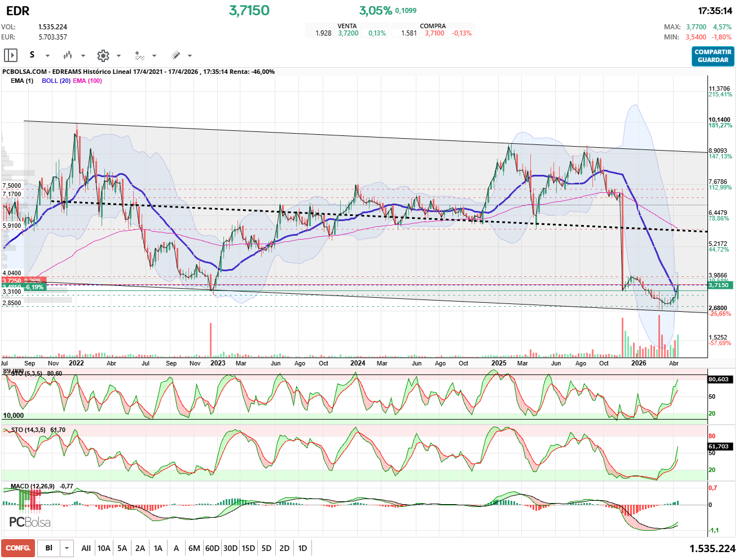Toggle the BOLL (20) indicator label

56,81
